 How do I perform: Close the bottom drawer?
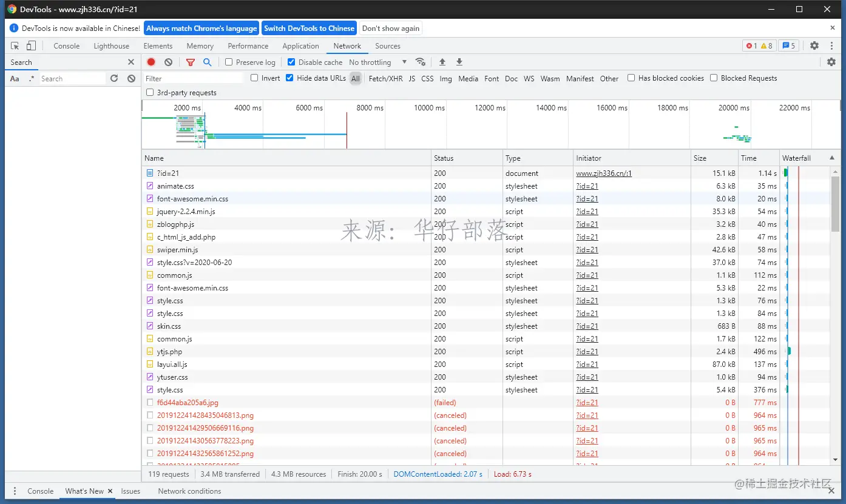coord(833,491)
